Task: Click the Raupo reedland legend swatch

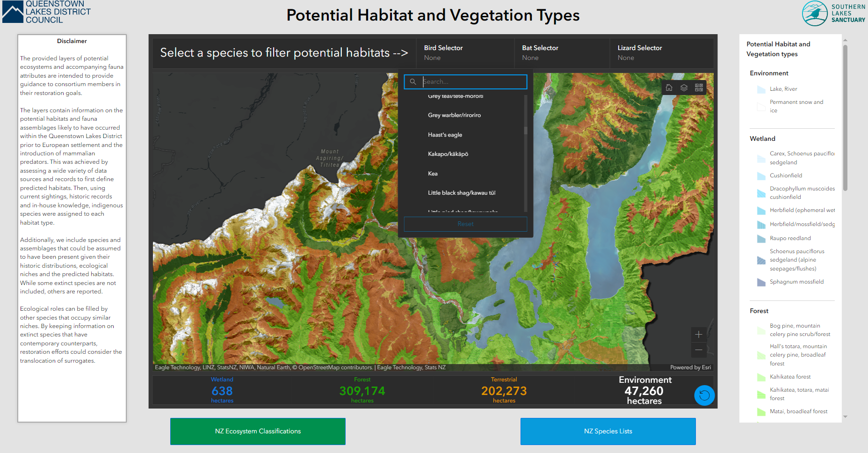Action: point(761,239)
